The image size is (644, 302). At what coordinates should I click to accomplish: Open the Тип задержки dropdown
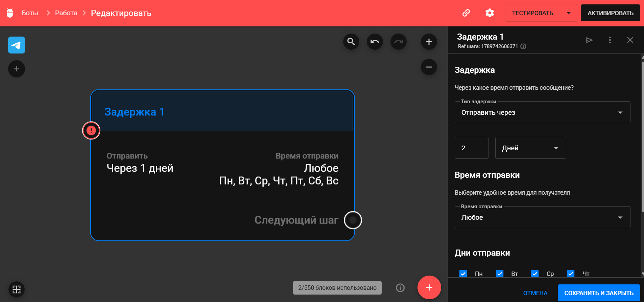543,112
